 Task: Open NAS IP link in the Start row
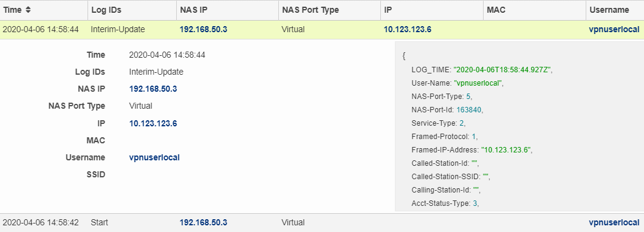pyautogui.click(x=204, y=222)
